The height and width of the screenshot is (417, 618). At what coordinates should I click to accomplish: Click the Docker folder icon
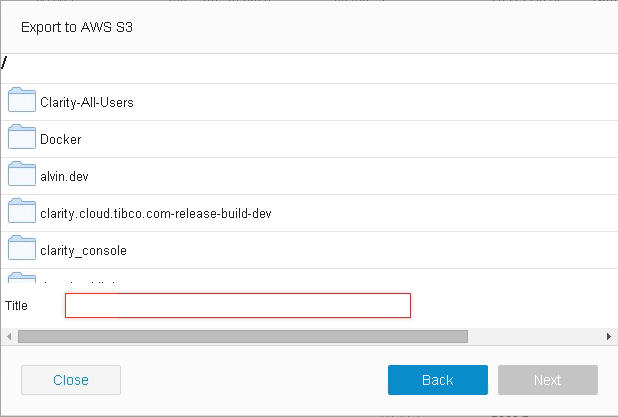coord(22,138)
